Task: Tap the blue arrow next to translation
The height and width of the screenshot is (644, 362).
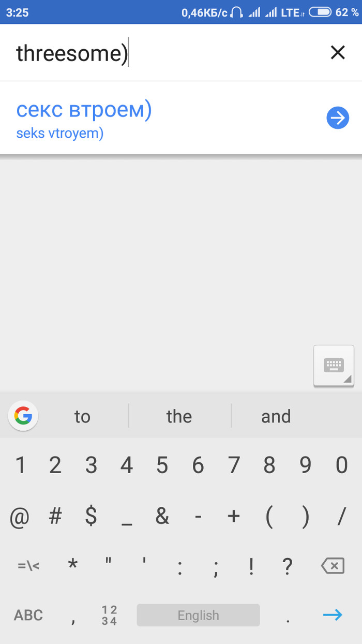Action: 338,119
